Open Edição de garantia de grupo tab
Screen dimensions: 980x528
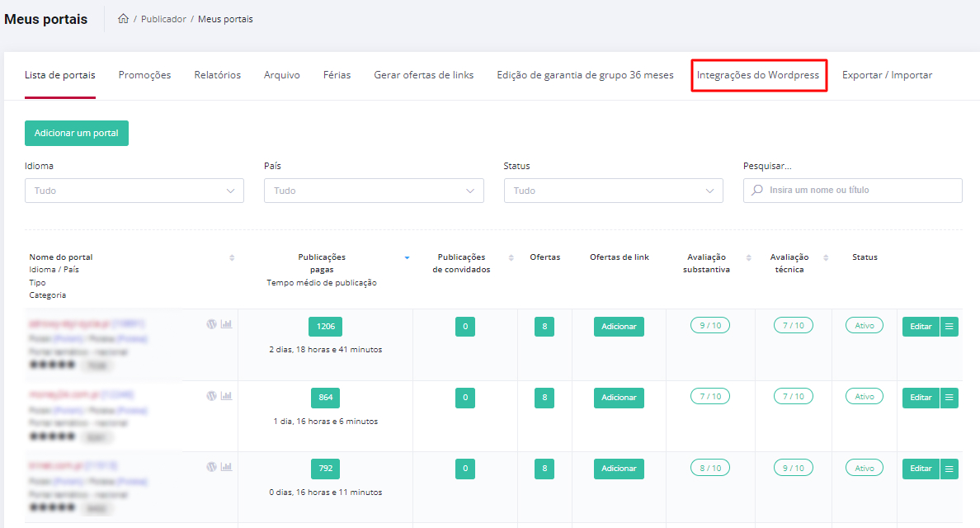pos(585,75)
